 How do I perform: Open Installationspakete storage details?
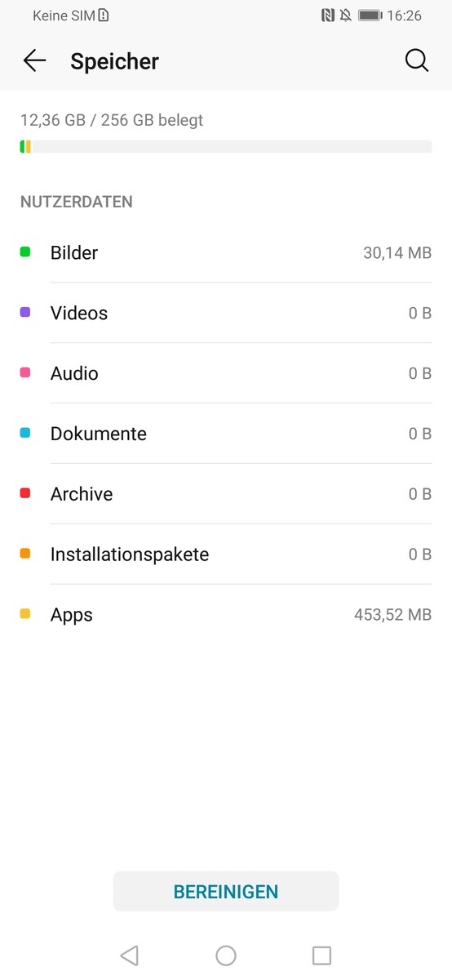point(226,555)
